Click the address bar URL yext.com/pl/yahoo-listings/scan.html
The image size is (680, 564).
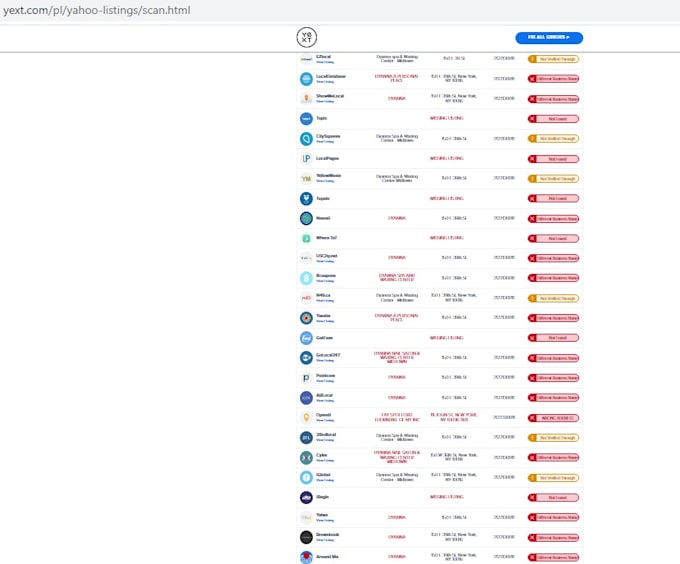[97, 10]
